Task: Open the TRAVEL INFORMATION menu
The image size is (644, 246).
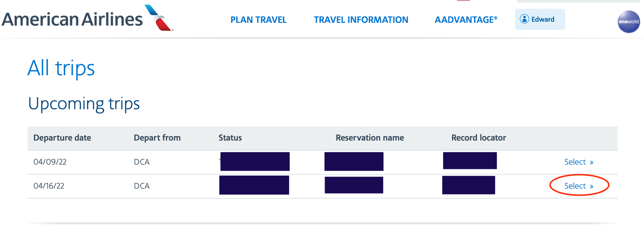Action: [361, 20]
